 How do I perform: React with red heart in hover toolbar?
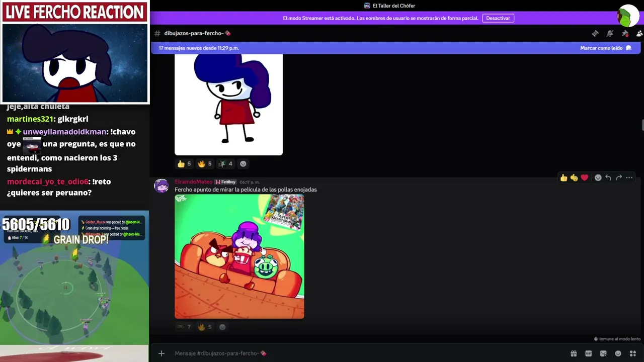click(x=584, y=177)
